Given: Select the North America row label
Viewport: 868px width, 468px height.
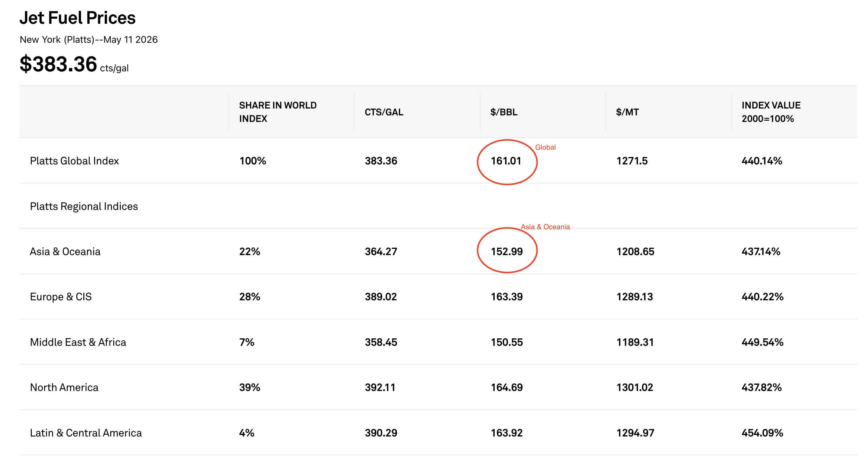Looking at the screenshot, I should (64, 387).
